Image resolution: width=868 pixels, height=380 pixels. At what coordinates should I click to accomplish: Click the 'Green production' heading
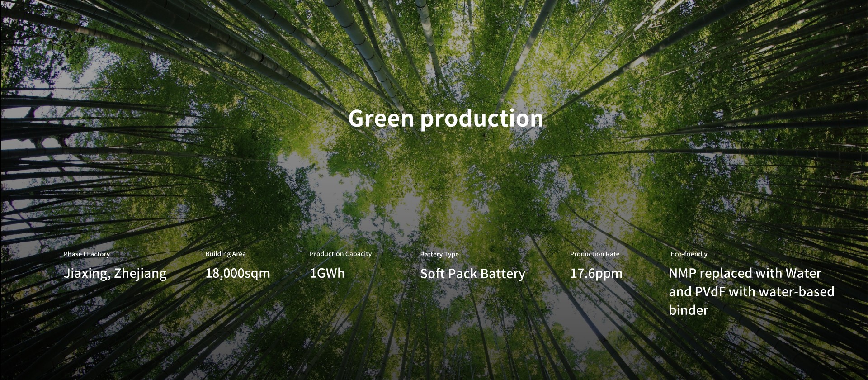coord(446,119)
